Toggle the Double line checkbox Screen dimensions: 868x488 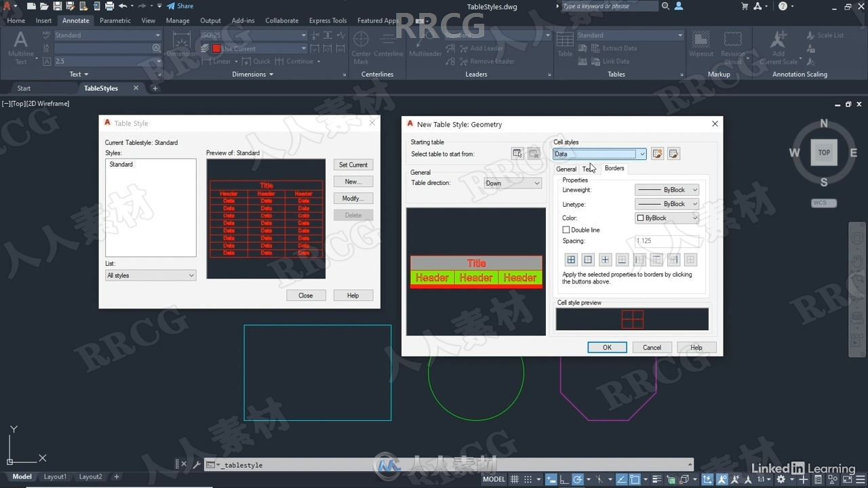coord(566,230)
